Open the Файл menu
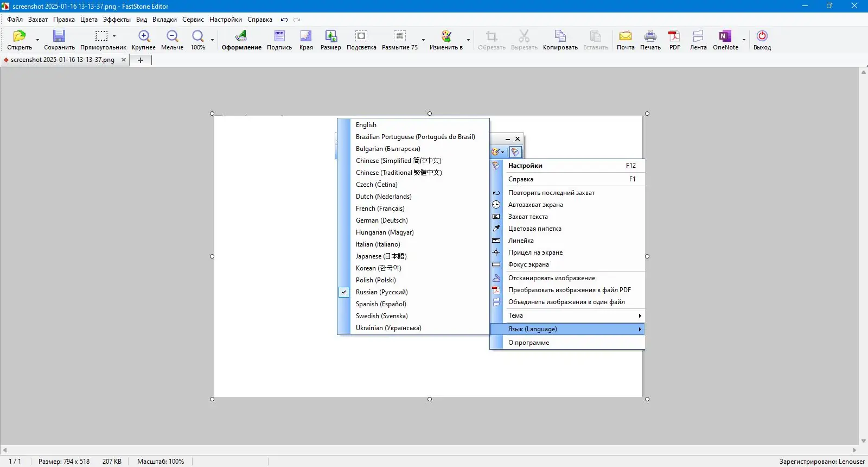 (x=15, y=20)
